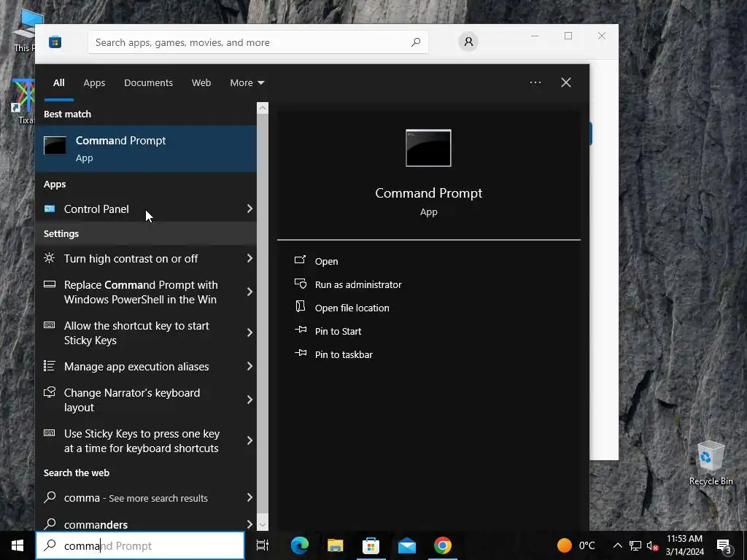Expand comma web search result arrow
Image resolution: width=747 pixels, height=560 pixels.
249,497
